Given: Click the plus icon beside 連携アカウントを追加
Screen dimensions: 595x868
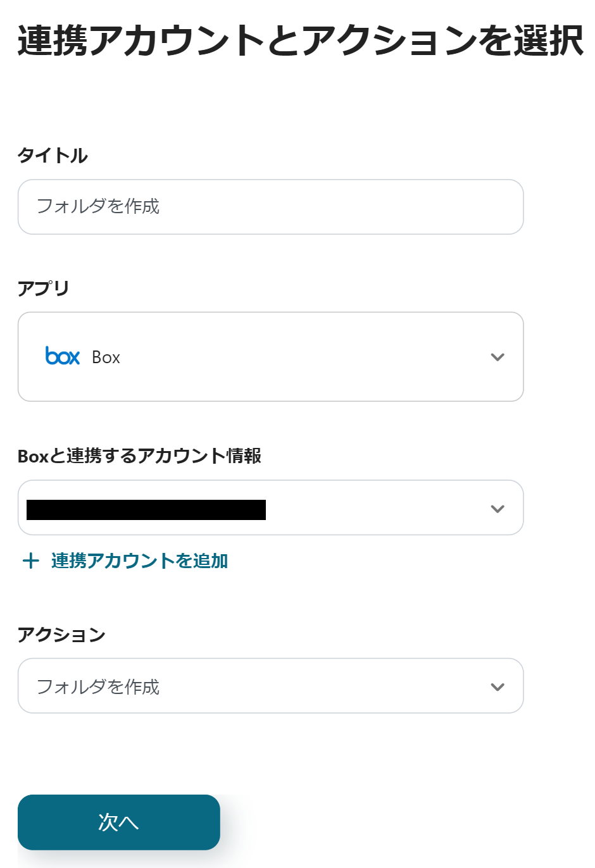Looking at the screenshot, I should point(30,561).
